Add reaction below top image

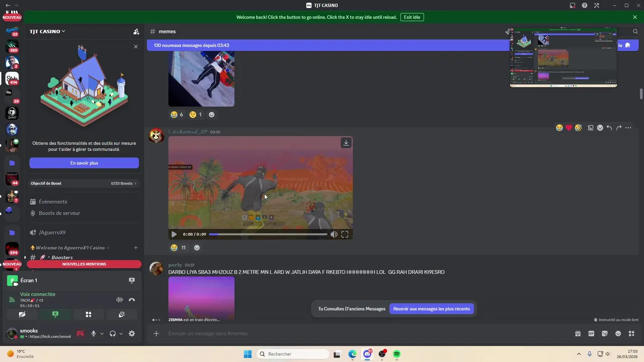tap(211, 115)
